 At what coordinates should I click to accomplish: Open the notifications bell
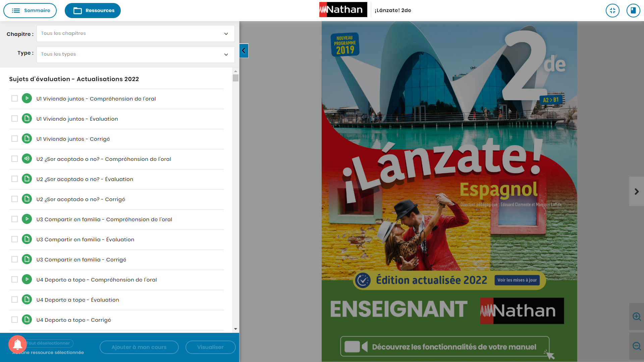click(x=17, y=344)
